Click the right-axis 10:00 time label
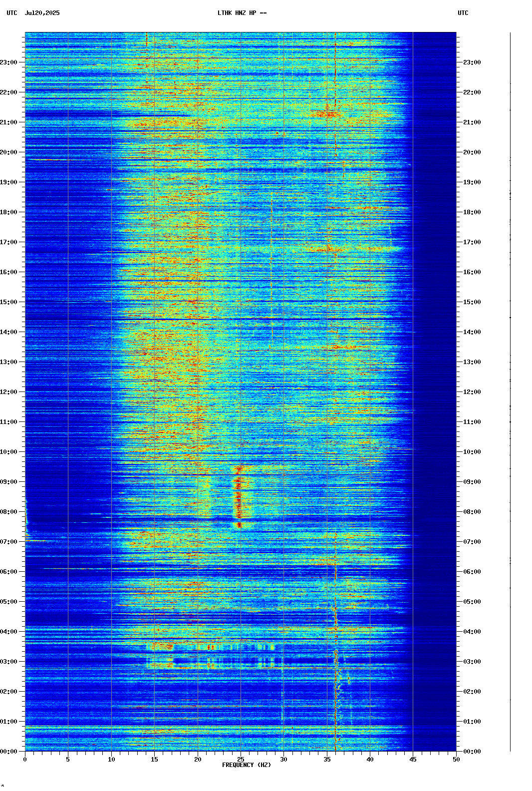532x791 pixels. point(472,452)
